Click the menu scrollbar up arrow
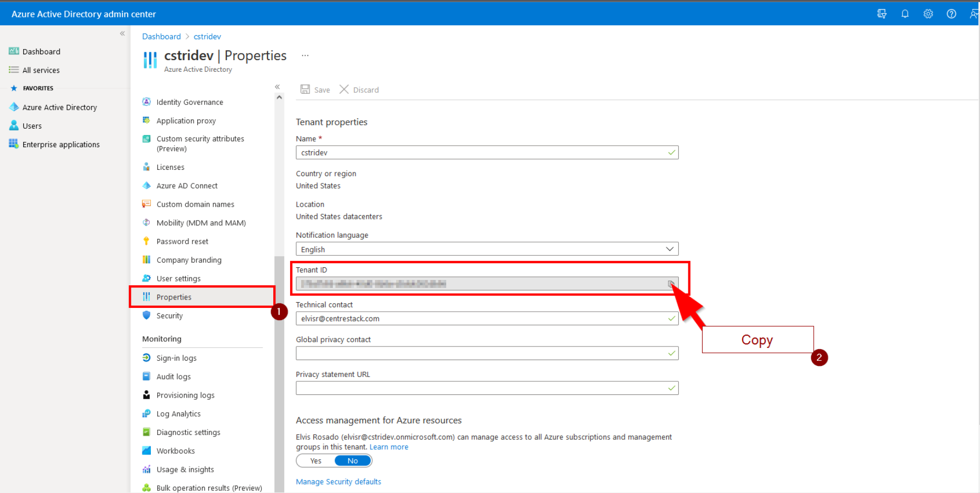Image resolution: width=980 pixels, height=493 pixels. (x=280, y=98)
